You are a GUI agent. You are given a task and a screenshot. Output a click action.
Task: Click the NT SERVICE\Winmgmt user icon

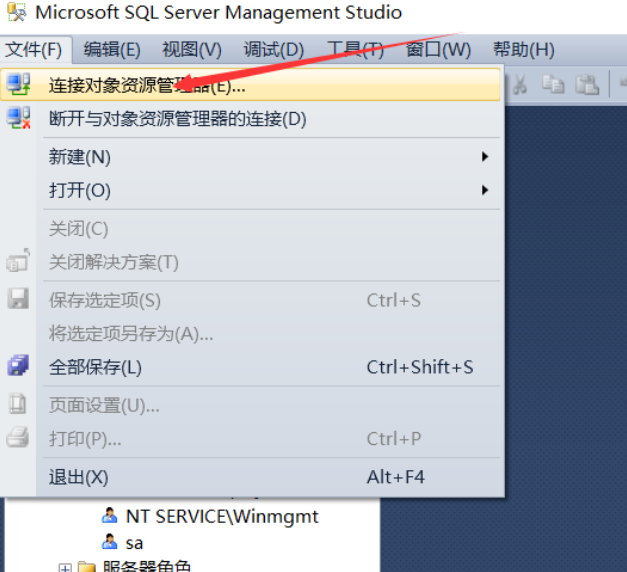109,515
